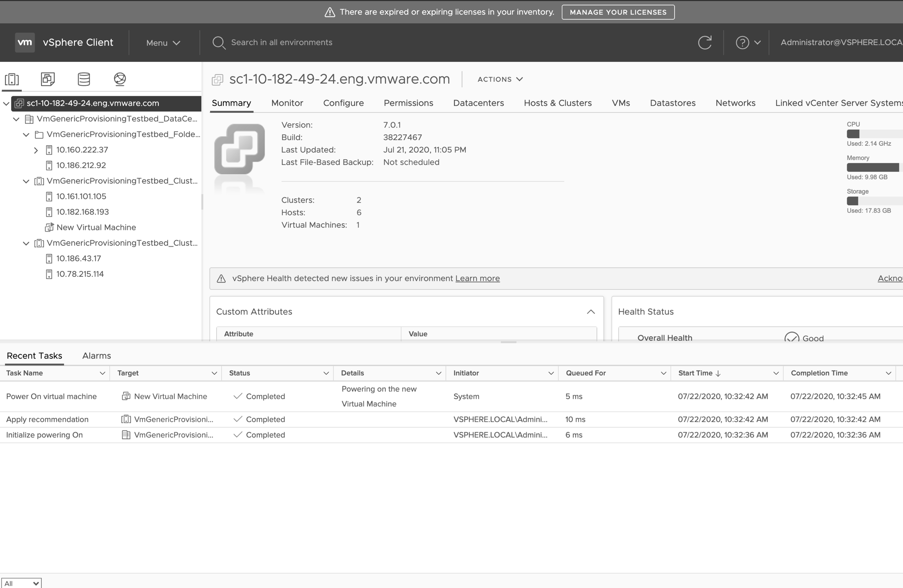
Task: Switch to the Configure tab
Action: point(344,103)
